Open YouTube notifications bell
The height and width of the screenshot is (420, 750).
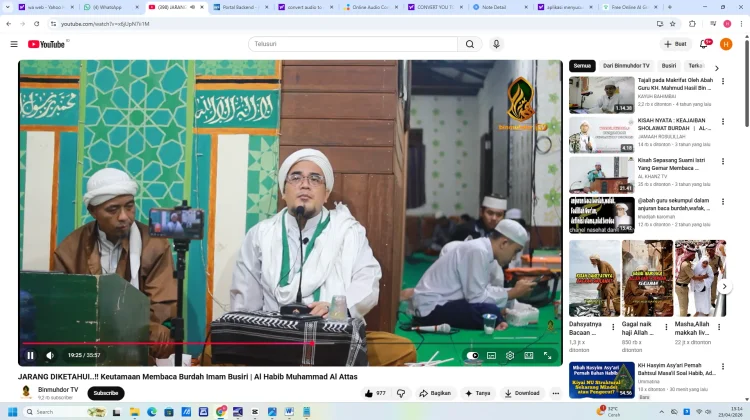pyautogui.click(x=704, y=44)
